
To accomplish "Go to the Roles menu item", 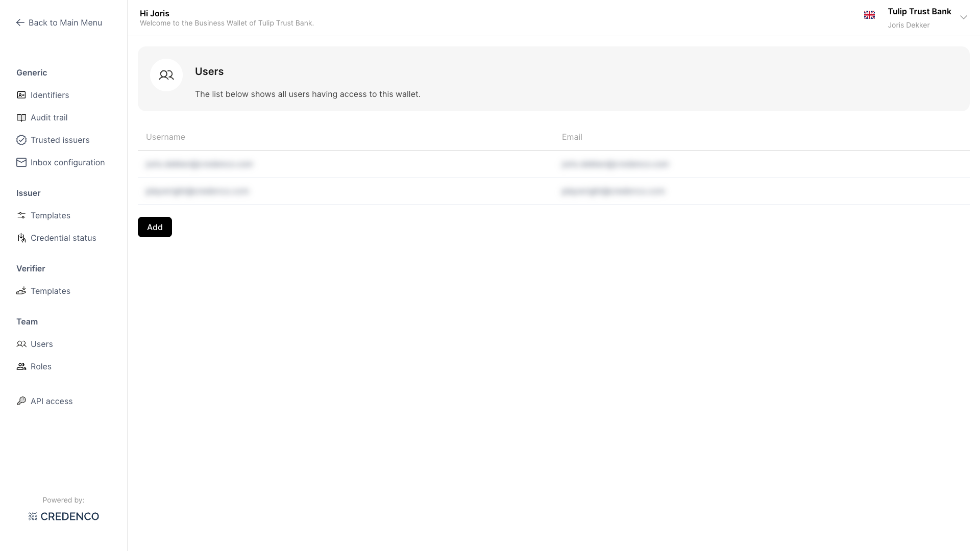I will (41, 367).
